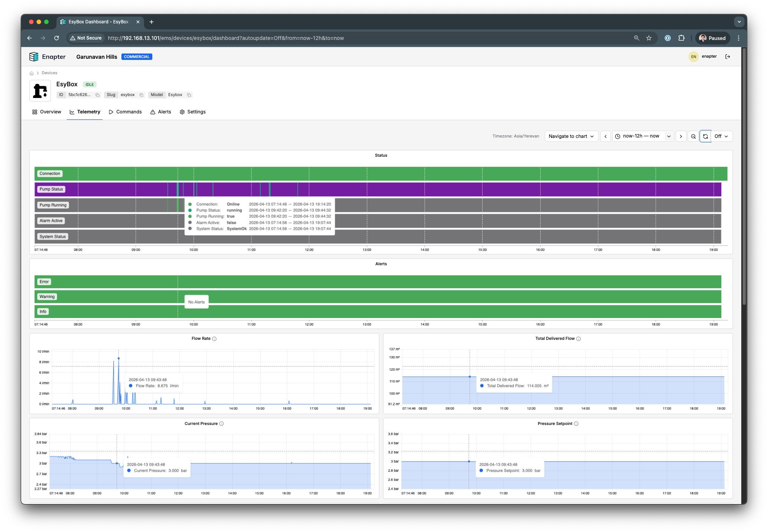
Task: Show Total Delivered Flow info tooltip icon
Action: tap(579, 339)
